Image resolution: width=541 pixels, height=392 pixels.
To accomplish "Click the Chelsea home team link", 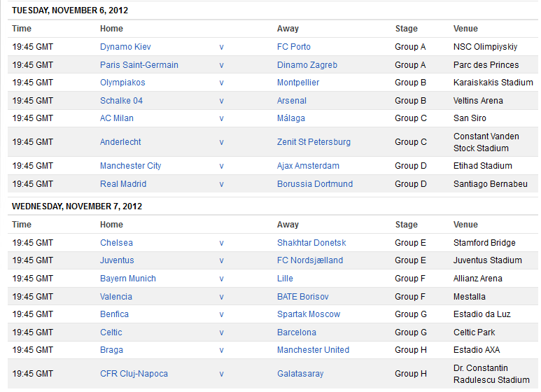I will (x=116, y=243).
